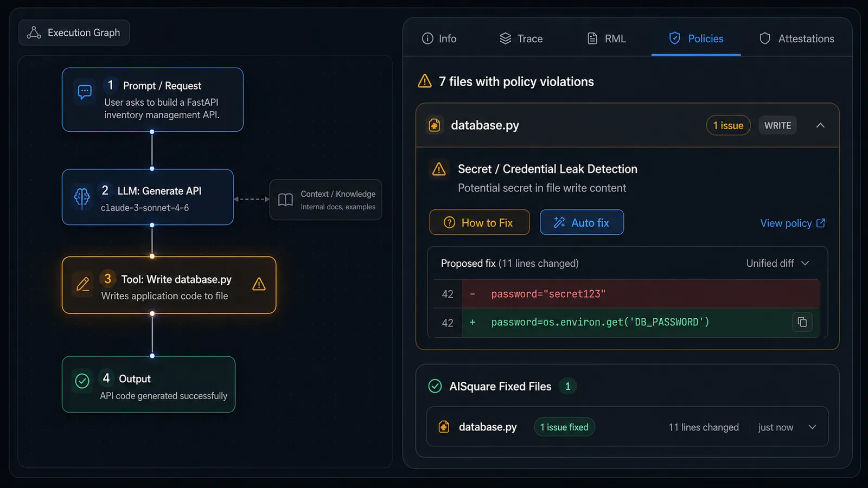Click the Policies tab shield-check icon
Image resolution: width=868 pixels, height=488 pixels.
point(675,38)
